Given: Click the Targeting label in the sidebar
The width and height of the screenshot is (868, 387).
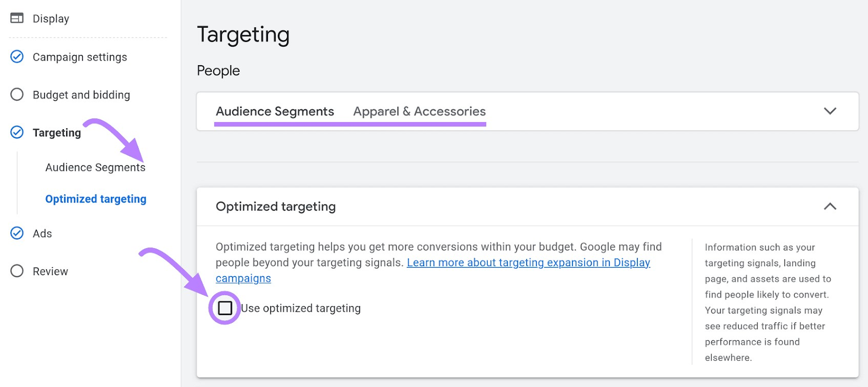Looking at the screenshot, I should (x=56, y=133).
